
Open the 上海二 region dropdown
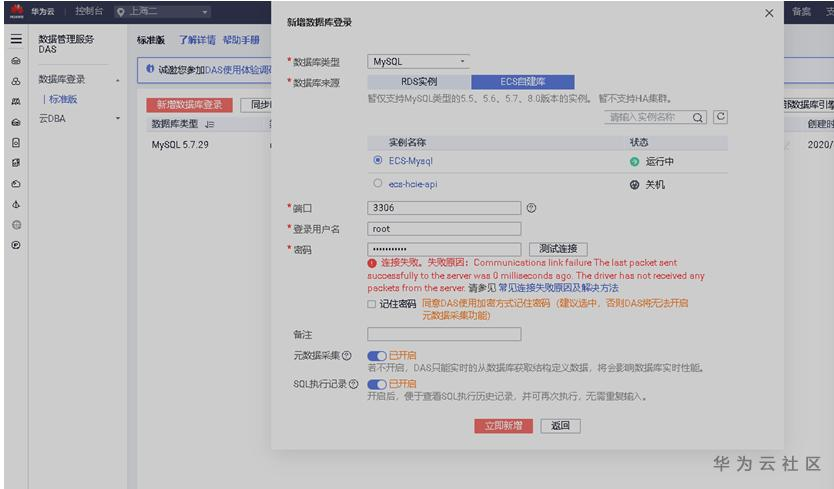(x=163, y=11)
